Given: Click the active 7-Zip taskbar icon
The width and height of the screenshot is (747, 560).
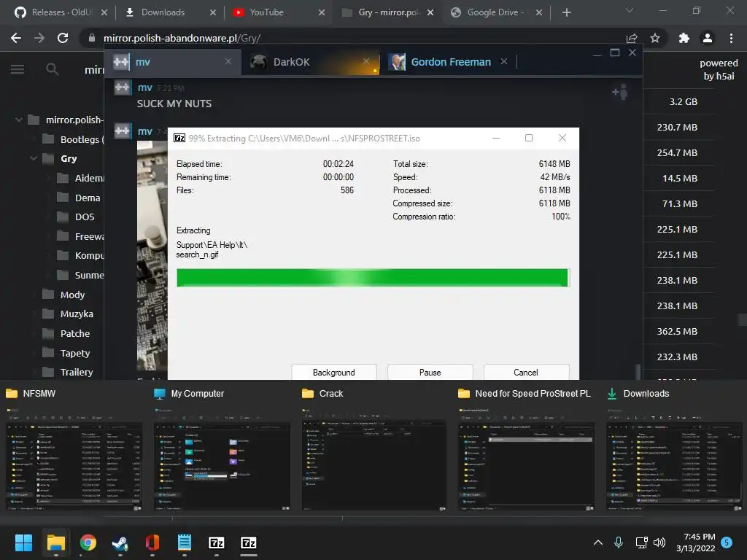Looking at the screenshot, I should 249,542.
